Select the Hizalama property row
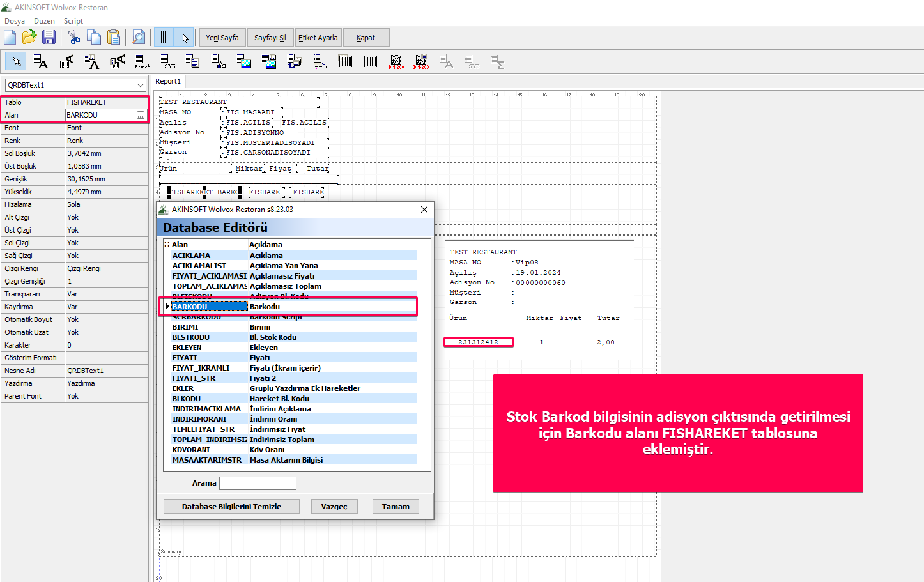 (x=74, y=204)
